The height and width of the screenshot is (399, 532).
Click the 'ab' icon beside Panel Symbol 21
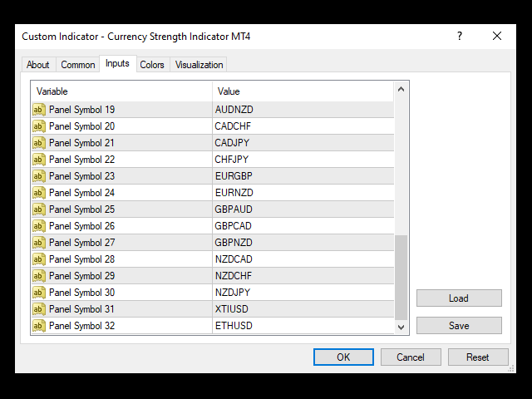pyautogui.click(x=39, y=143)
